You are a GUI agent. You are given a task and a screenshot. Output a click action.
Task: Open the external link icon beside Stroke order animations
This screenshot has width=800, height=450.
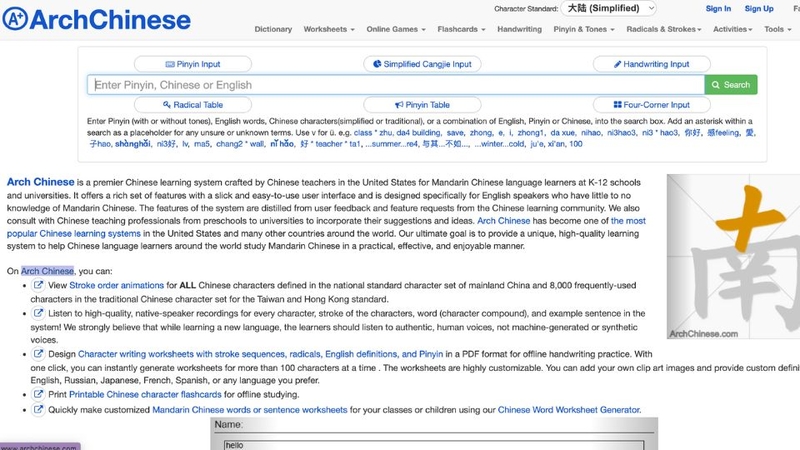click(38, 285)
